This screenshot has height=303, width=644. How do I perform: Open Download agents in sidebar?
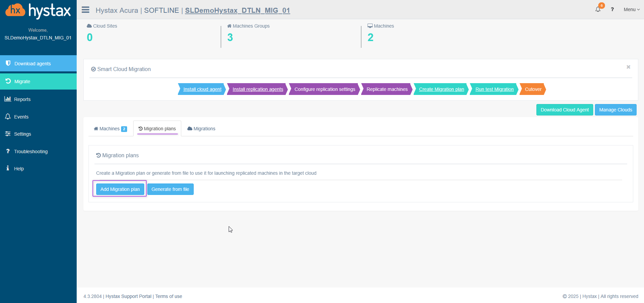tap(32, 64)
